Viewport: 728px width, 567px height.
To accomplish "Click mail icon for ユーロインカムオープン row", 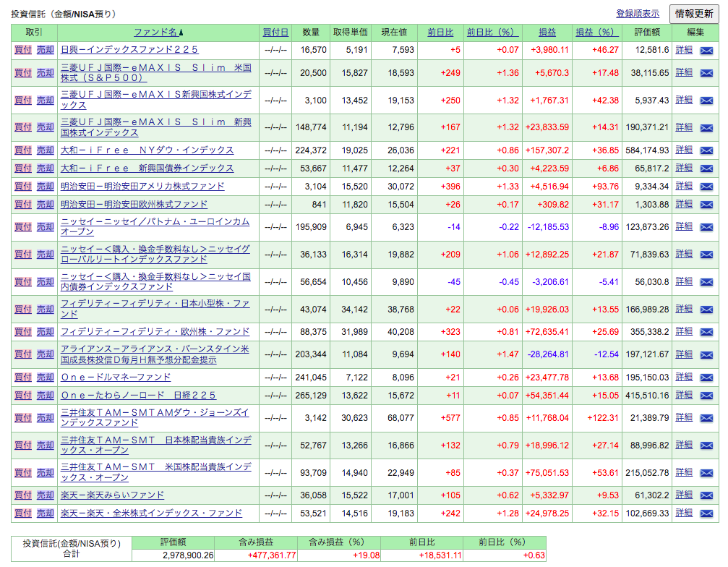I will [706, 227].
